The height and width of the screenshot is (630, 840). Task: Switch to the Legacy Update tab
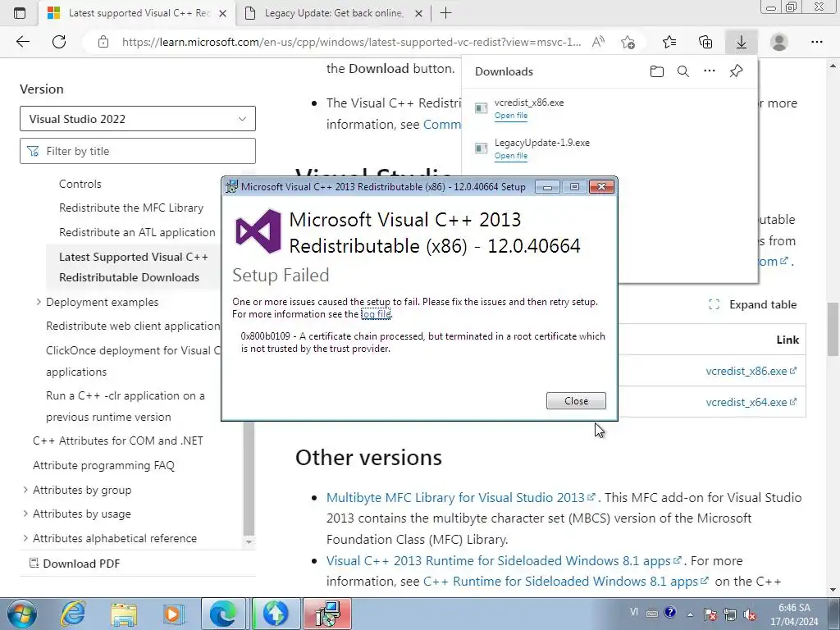332,13
